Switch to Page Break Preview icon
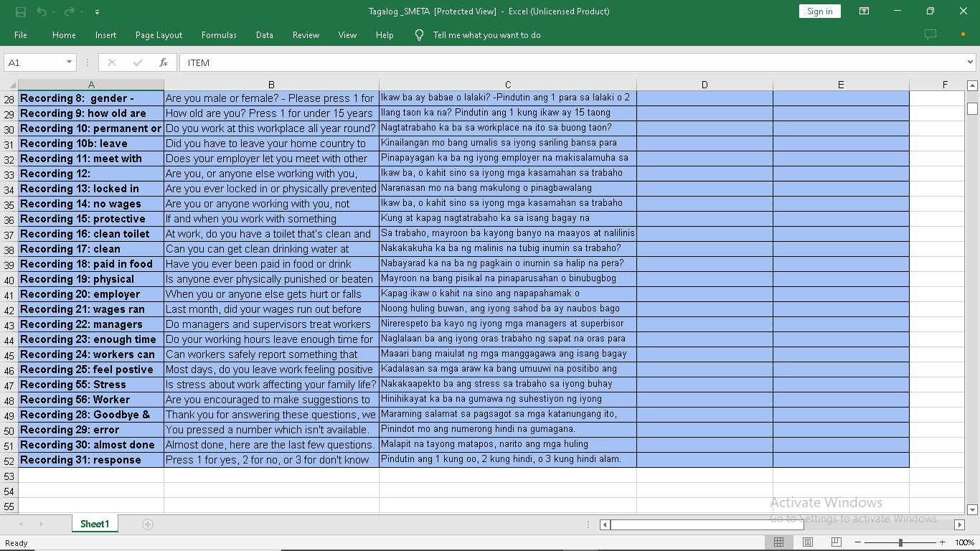This screenshot has width=980, height=551. [x=836, y=542]
